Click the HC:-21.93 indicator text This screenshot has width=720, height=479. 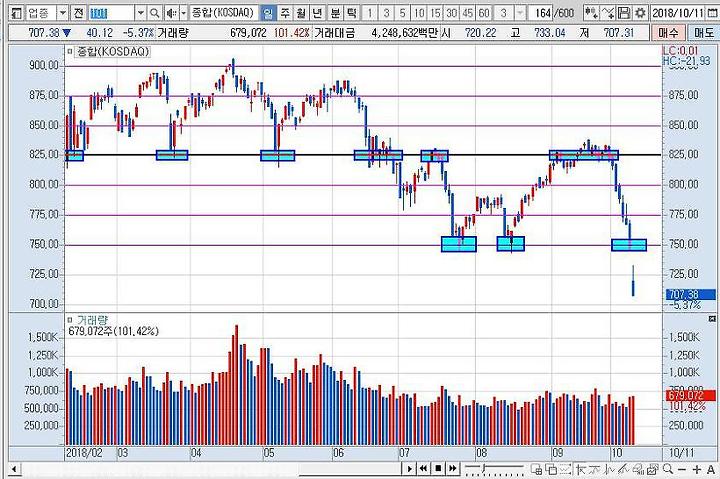click(x=686, y=61)
